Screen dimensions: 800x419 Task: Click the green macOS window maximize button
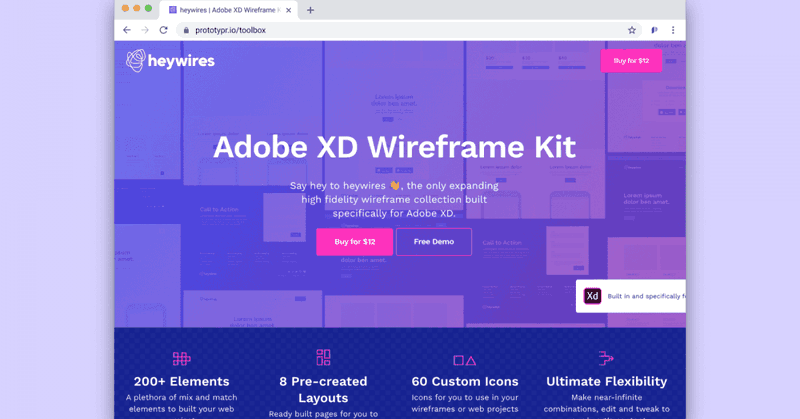tap(148, 8)
